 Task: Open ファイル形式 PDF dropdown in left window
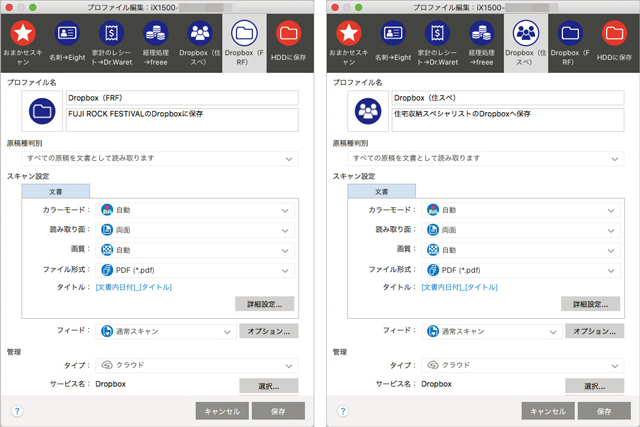click(x=195, y=270)
